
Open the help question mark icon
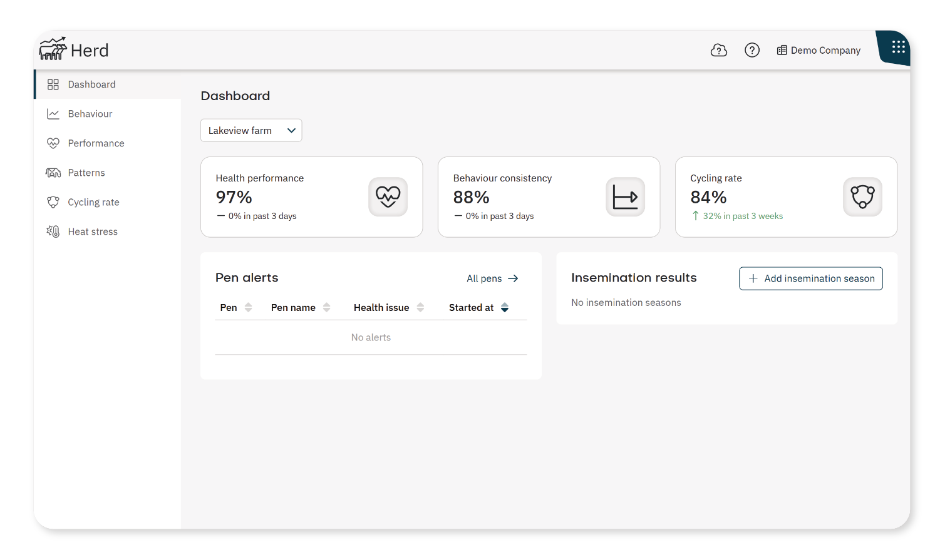(x=752, y=50)
